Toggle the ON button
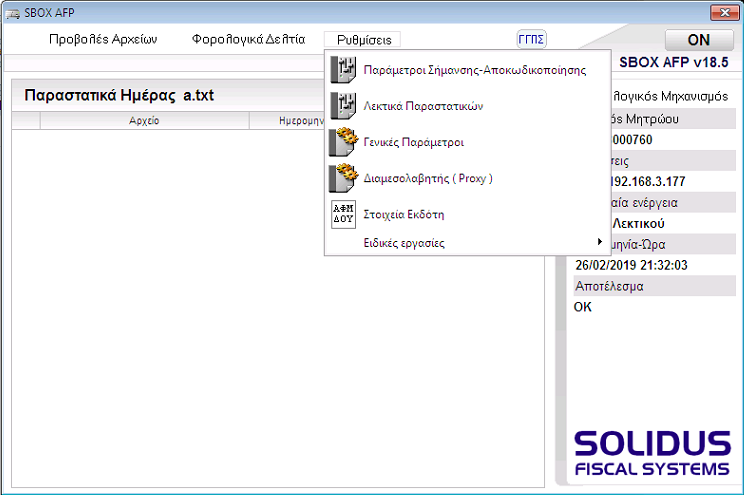 pos(699,40)
